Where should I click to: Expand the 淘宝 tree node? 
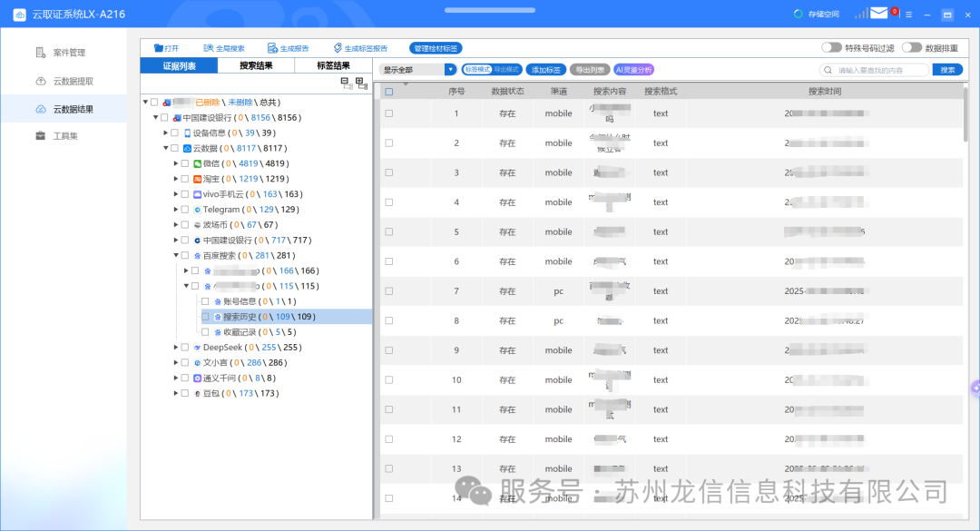point(176,179)
